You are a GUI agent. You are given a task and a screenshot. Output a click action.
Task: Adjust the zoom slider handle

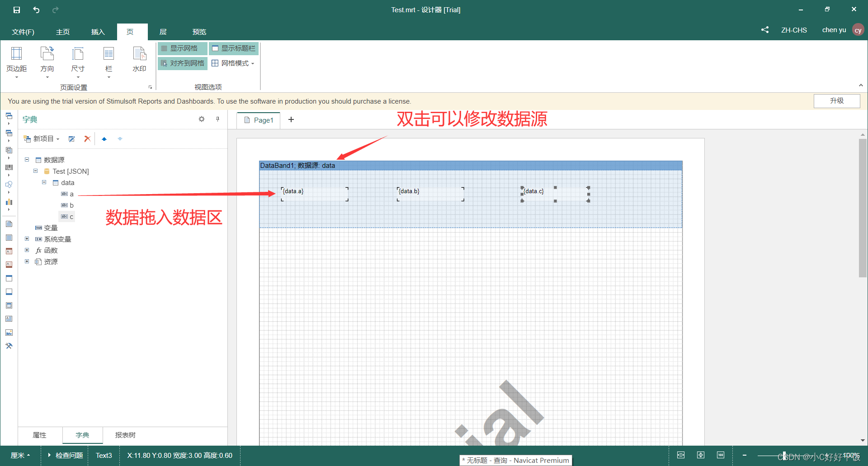[785, 455]
